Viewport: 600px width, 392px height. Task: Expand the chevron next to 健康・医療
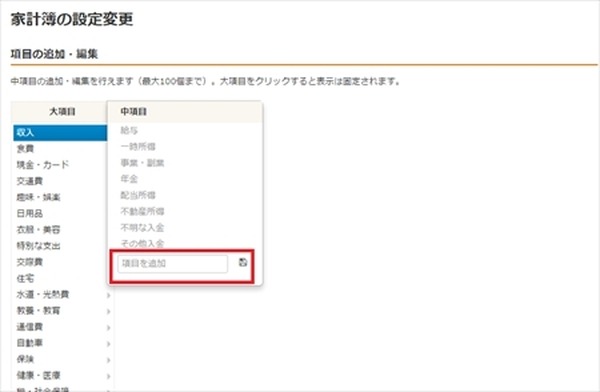[109, 376]
